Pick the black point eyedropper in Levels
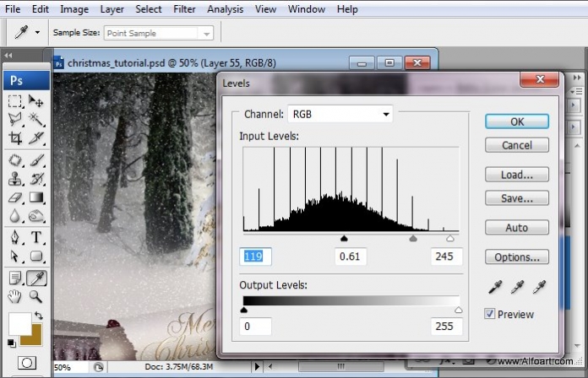The height and width of the screenshot is (378, 588). tap(495, 287)
